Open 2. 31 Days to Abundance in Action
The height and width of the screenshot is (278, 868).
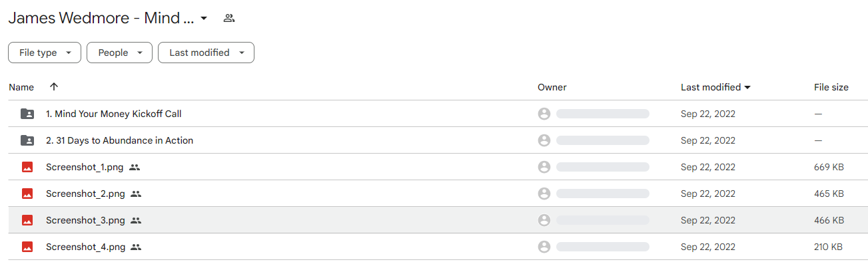coord(120,140)
